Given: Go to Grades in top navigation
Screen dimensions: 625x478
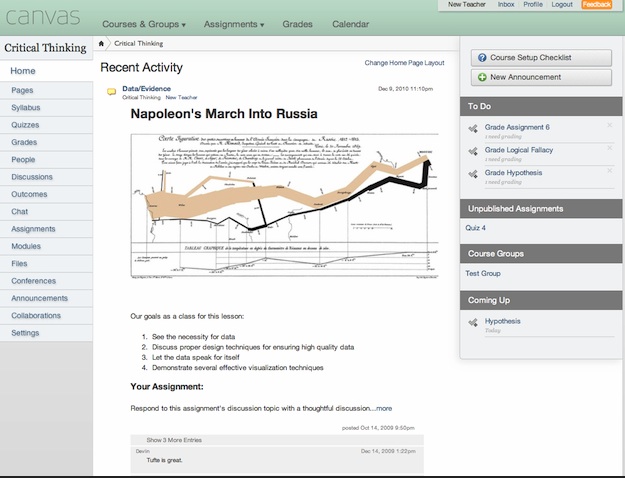Looking at the screenshot, I should click(x=297, y=24).
